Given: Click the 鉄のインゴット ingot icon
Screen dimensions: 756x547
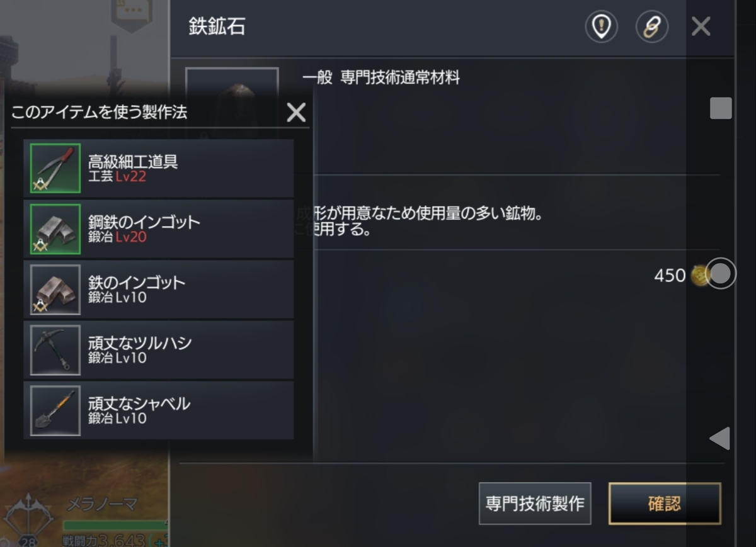Looking at the screenshot, I should [x=55, y=289].
